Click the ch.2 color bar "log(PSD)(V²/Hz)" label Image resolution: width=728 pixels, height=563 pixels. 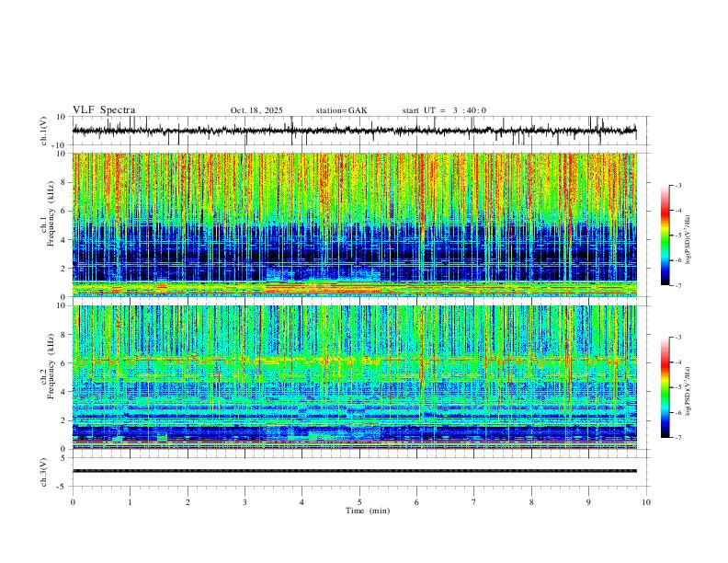point(688,391)
